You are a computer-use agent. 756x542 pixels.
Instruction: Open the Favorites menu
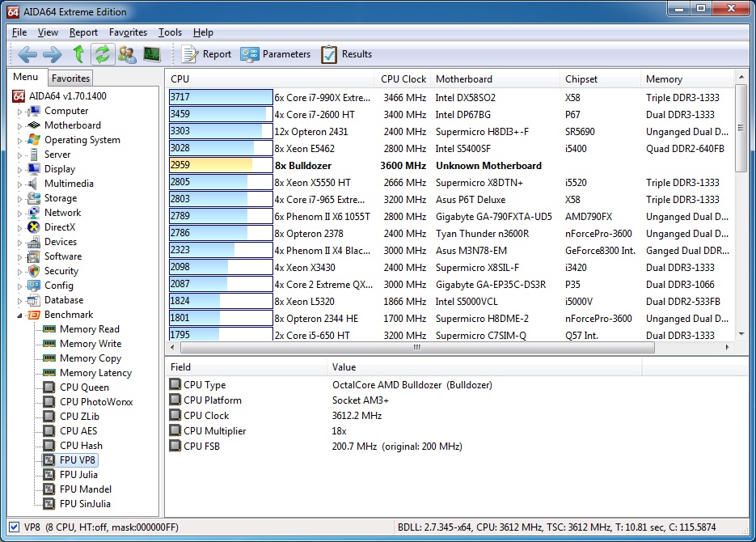128,32
